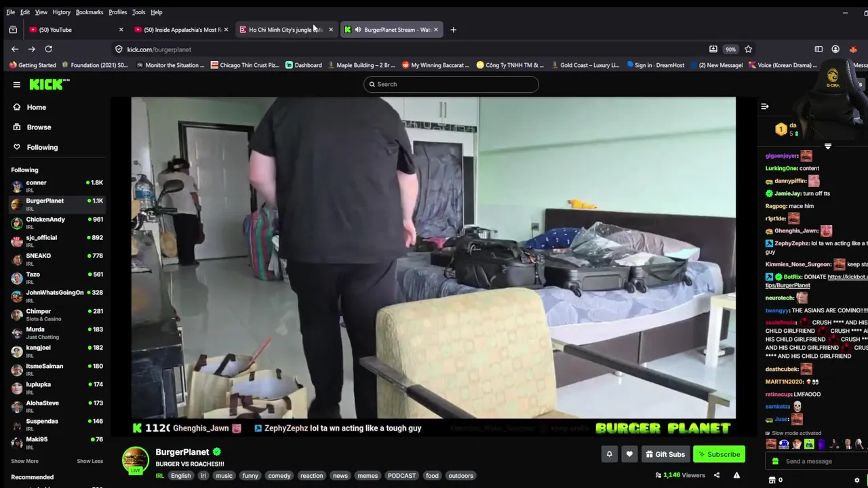Click the site security lock icon
This screenshot has width=868, height=488.
pyautogui.click(x=119, y=49)
